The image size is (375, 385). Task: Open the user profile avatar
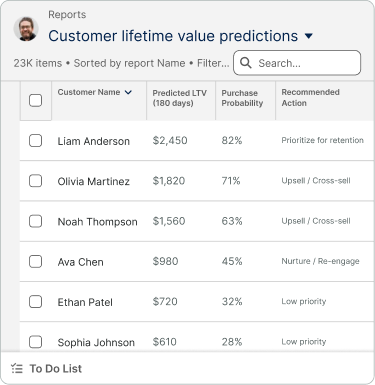[26, 29]
